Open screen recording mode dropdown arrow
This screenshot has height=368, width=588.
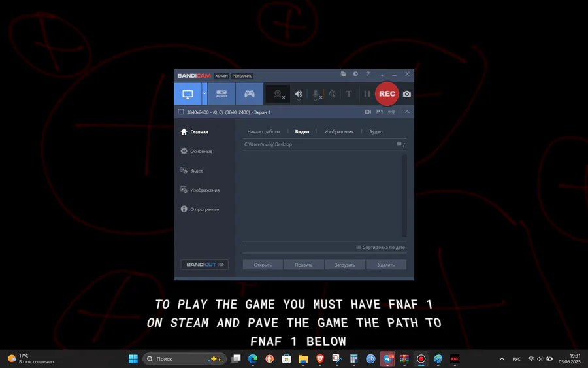(x=204, y=93)
